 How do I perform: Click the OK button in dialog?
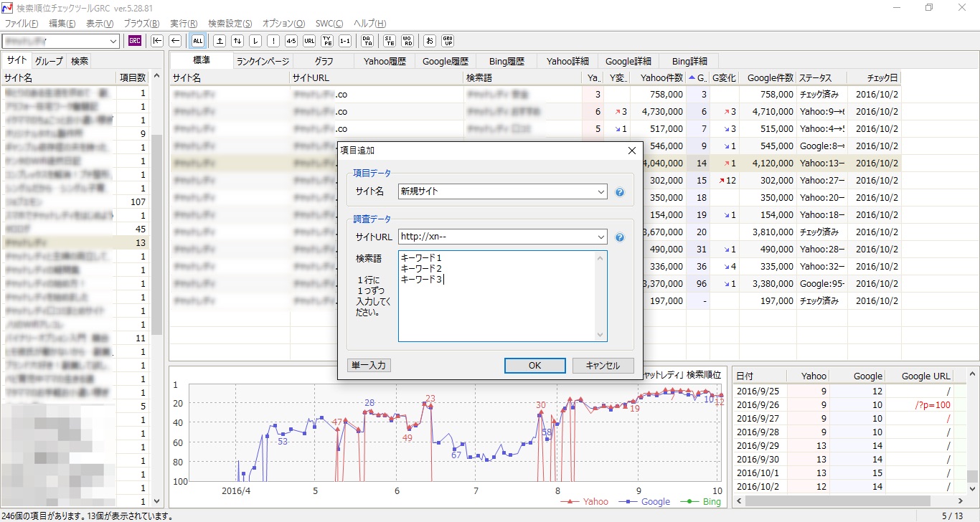click(x=534, y=366)
